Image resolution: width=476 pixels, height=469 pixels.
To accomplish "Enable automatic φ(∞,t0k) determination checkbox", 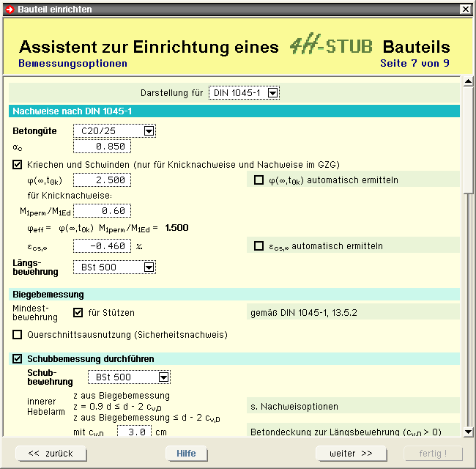I will tap(259, 180).
